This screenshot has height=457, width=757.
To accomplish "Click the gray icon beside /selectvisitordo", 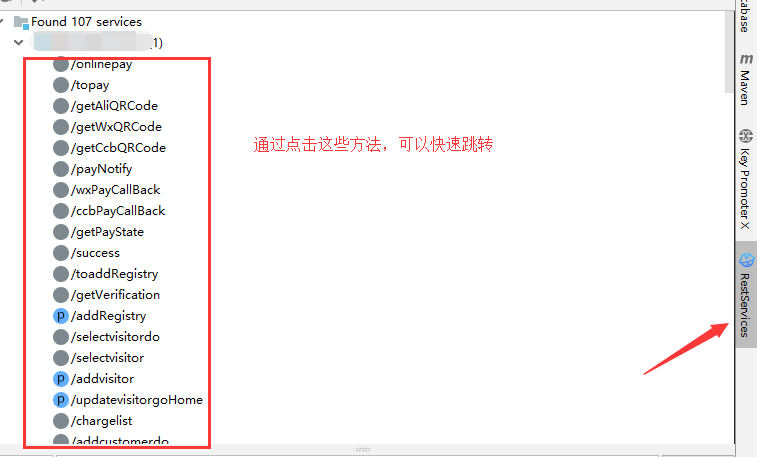I will [x=60, y=337].
